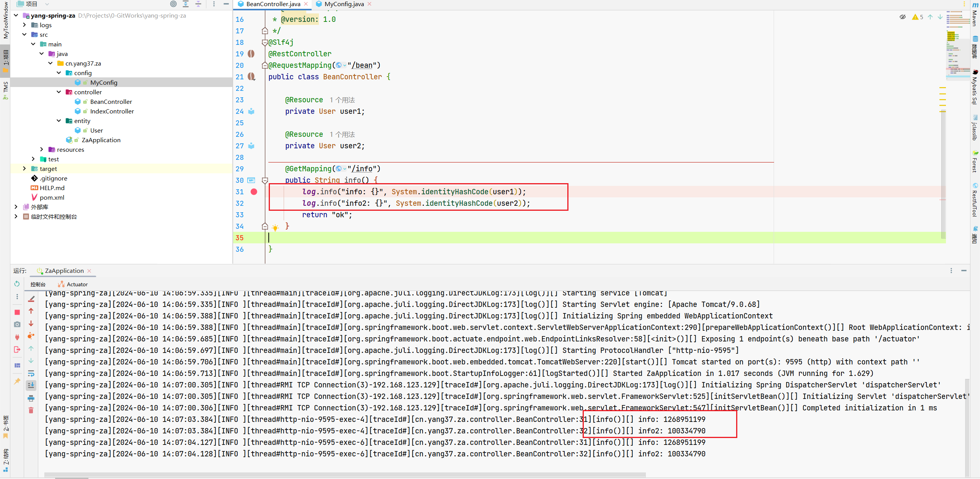This screenshot has width=980, height=479.
Task: Open the 项目 view dropdown
Action: (47, 4)
